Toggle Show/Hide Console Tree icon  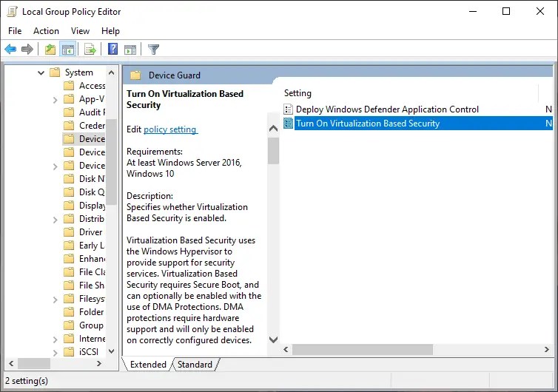pos(67,50)
